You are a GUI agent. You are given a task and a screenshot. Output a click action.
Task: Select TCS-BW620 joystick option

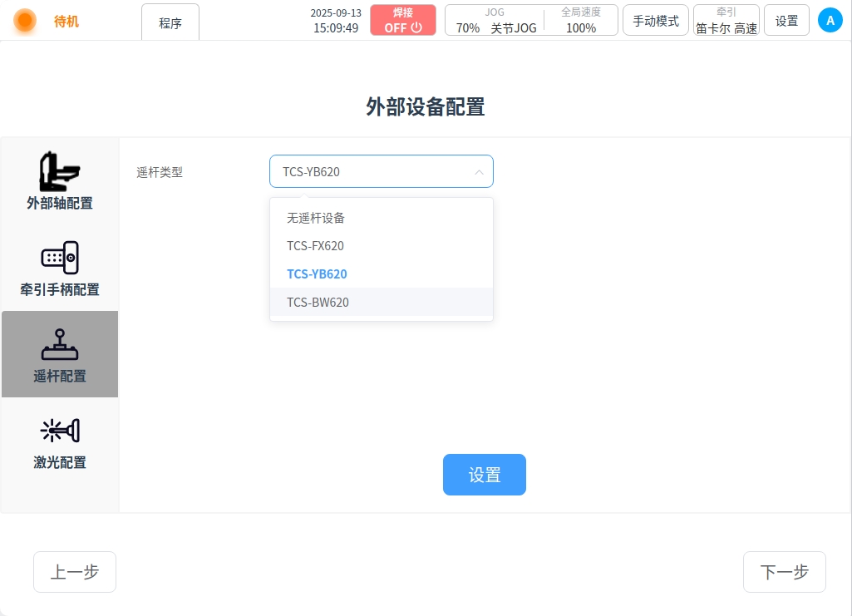pos(318,303)
